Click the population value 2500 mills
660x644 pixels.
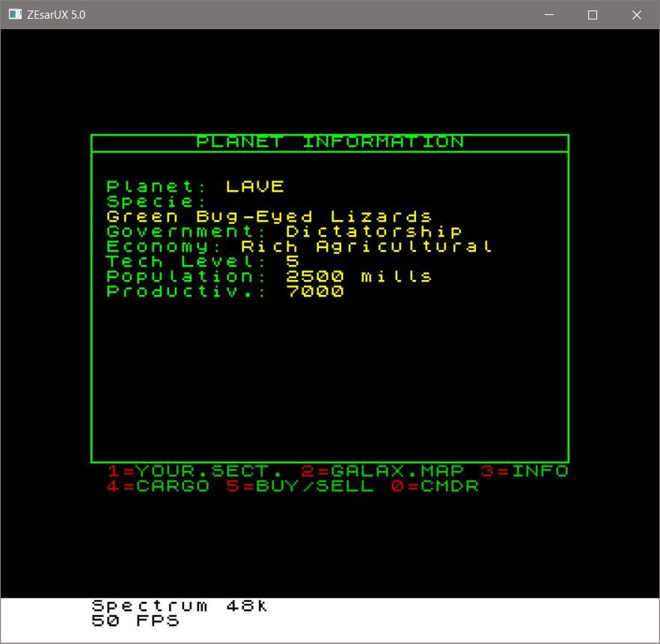tap(358, 276)
